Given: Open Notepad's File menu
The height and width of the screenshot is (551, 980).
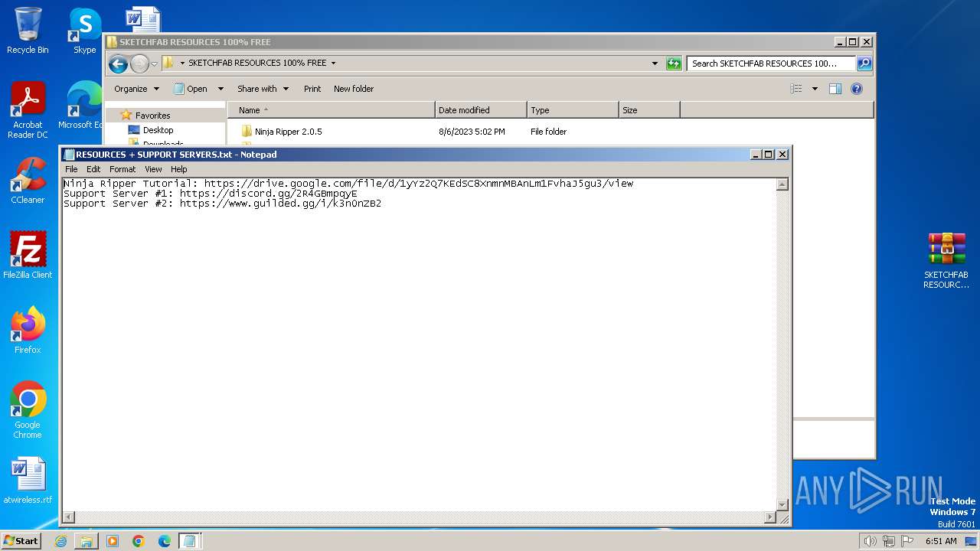Looking at the screenshot, I should (71, 169).
